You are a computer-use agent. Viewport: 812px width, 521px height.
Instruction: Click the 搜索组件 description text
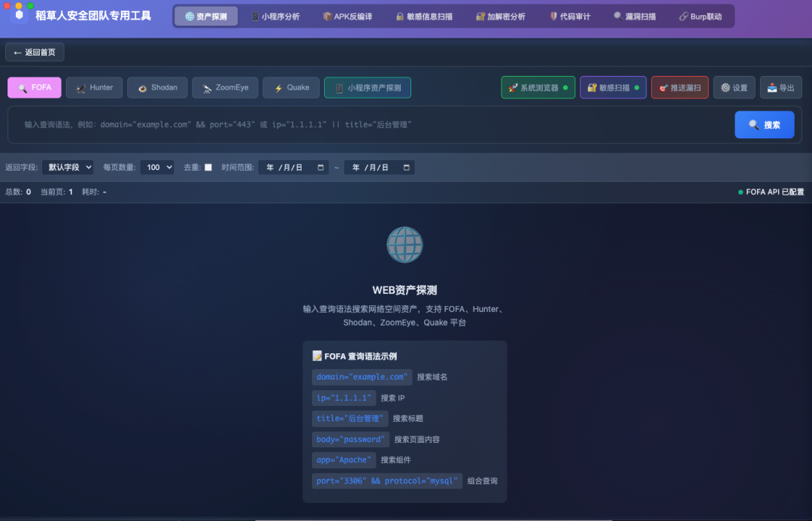tap(395, 460)
